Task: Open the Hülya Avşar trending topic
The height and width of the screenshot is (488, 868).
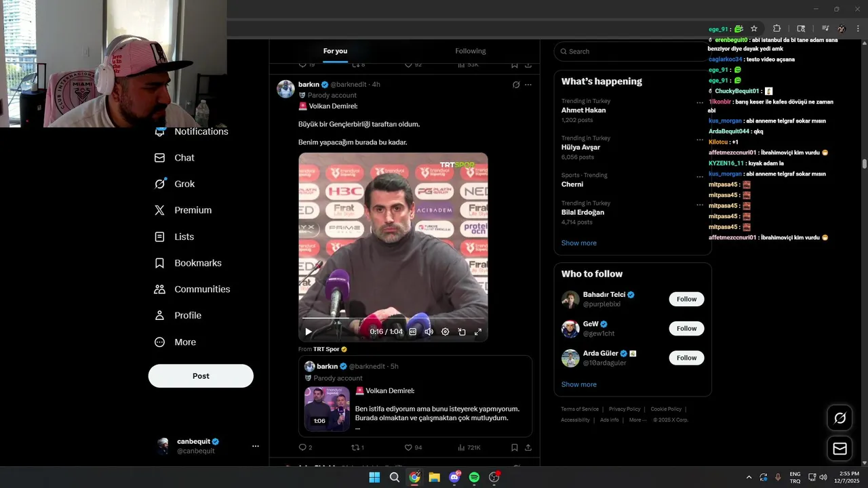Action: click(x=580, y=147)
